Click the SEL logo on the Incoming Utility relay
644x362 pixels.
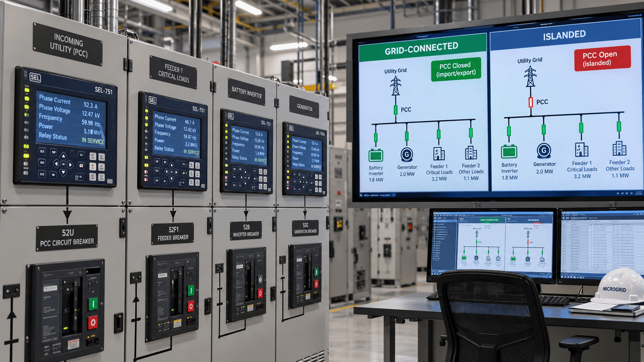coord(35,78)
